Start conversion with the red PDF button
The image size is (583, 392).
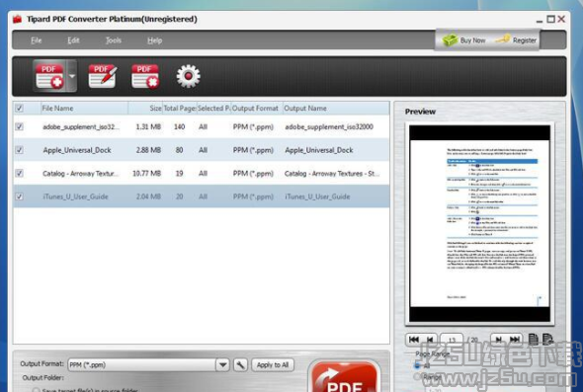point(344,376)
